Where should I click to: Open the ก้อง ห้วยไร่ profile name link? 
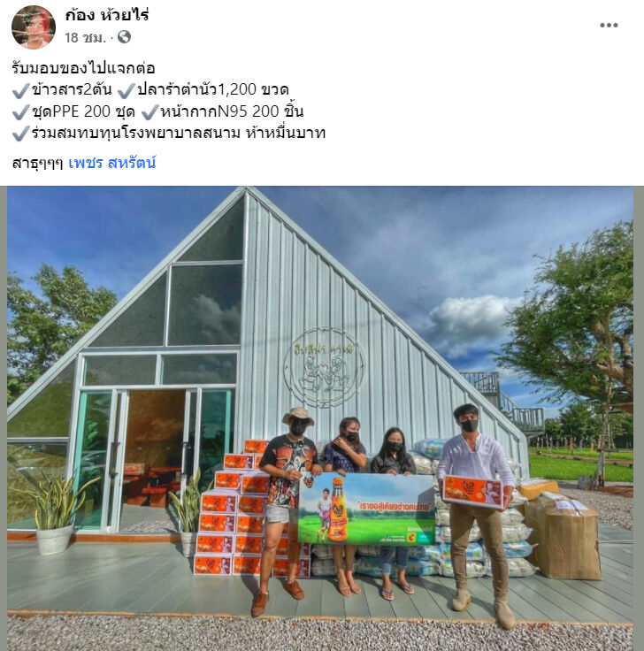[107, 15]
